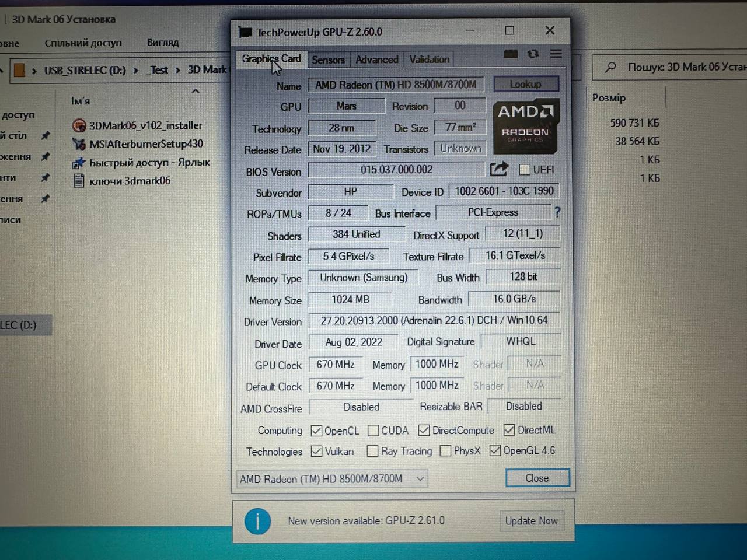Click the MSIAfterburnerSetup430 file icon
Image resolution: width=747 pixels, height=560 pixels.
tap(79, 144)
